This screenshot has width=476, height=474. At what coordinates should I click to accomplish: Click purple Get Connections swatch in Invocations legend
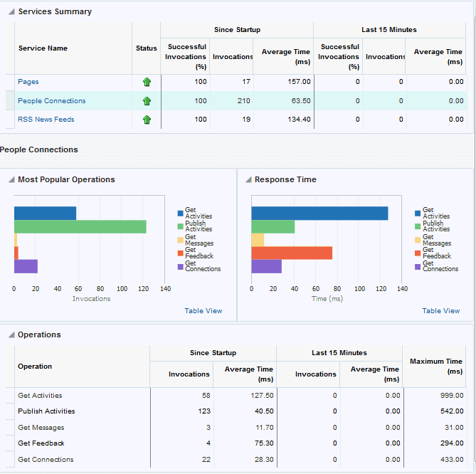180,267
